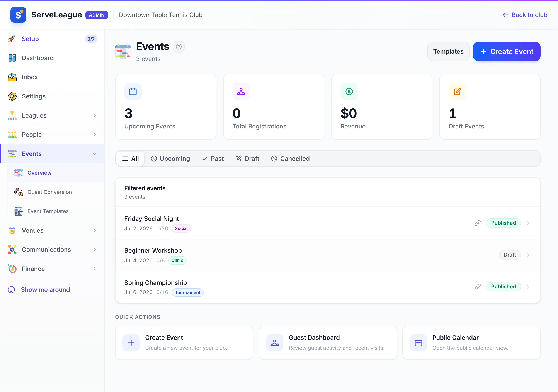Viewport: 558px width, 392px height.
Task: Select the All filter tab
Action: coord(131,159)
